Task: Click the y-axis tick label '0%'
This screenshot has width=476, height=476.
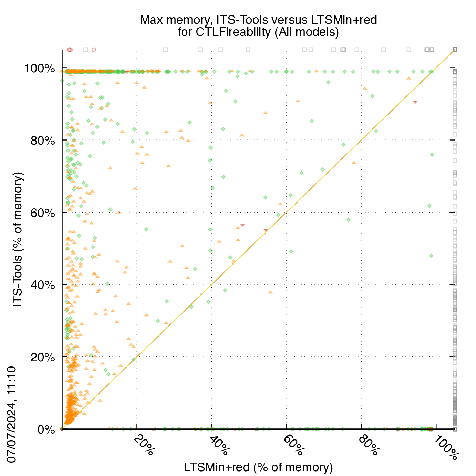Action: click(46, 430)
